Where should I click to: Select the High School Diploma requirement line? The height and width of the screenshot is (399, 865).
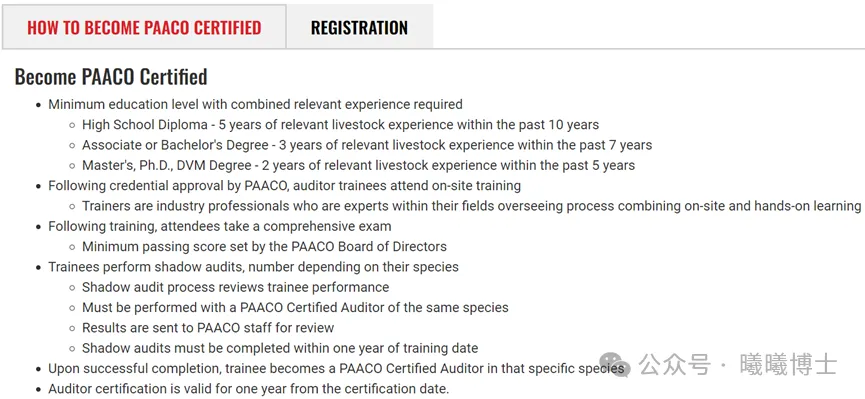tap(340, 125)
